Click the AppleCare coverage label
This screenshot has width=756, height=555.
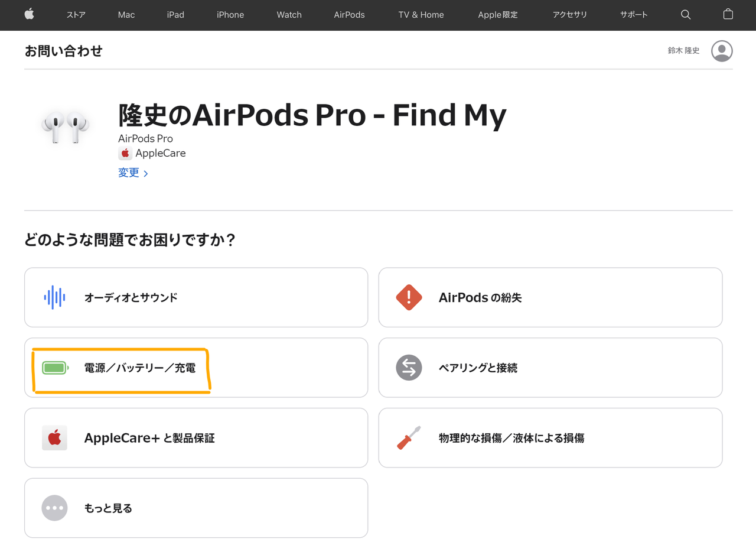(161, 153)
